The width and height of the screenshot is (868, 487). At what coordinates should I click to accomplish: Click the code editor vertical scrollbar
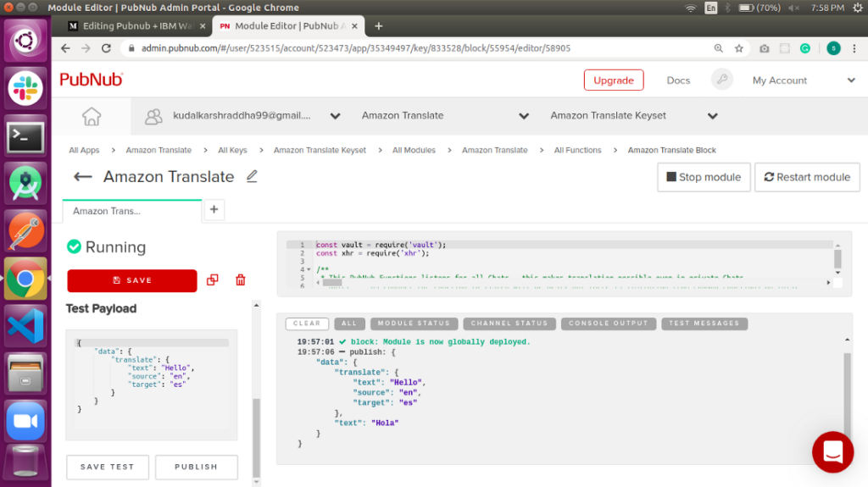[x=837, y=258]
